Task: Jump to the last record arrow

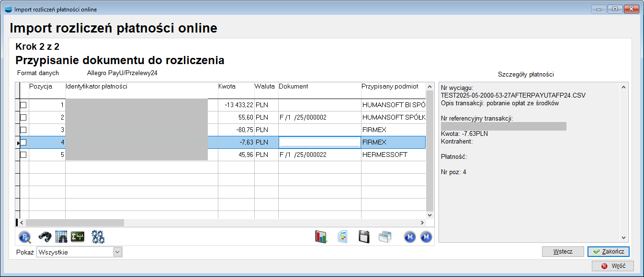Action: click(x=426, y=237)
